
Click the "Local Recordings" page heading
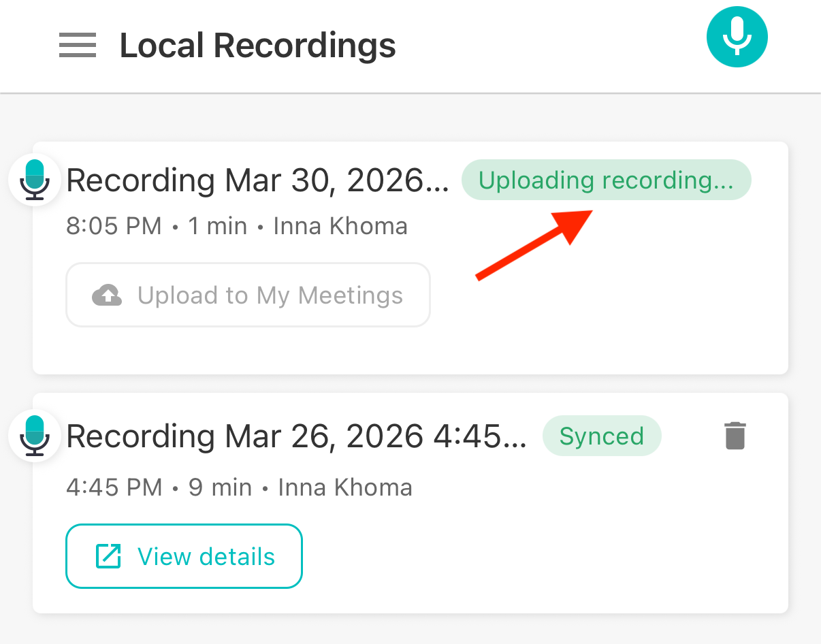click(x=257, y=46)
